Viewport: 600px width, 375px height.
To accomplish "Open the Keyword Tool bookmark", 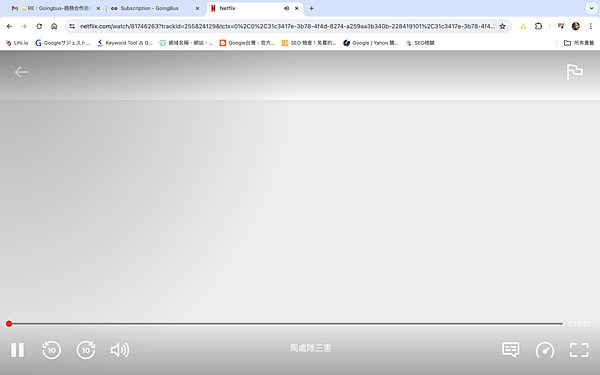I will click(x=125, y=43).
